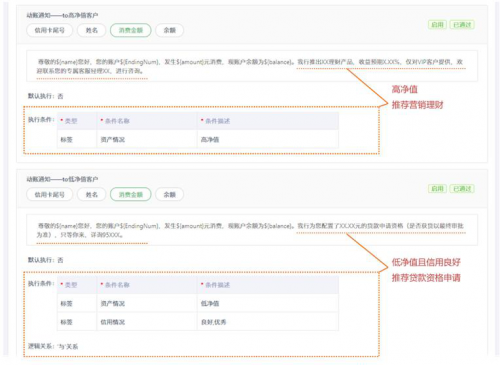Screen dimensions: 500x365
Task: Focus message template text in 低净值客户 card
Action: 252,230
